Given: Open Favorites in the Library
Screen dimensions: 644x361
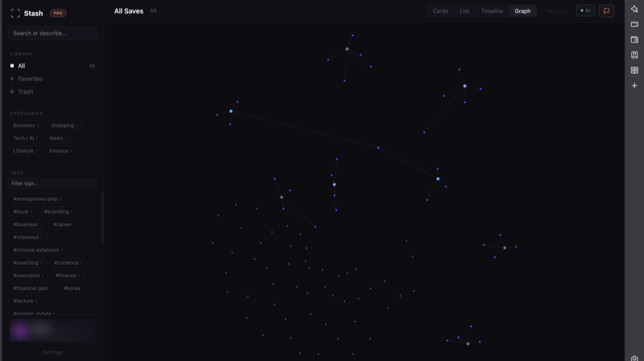Looking at the screenshot, I should 53,79.
